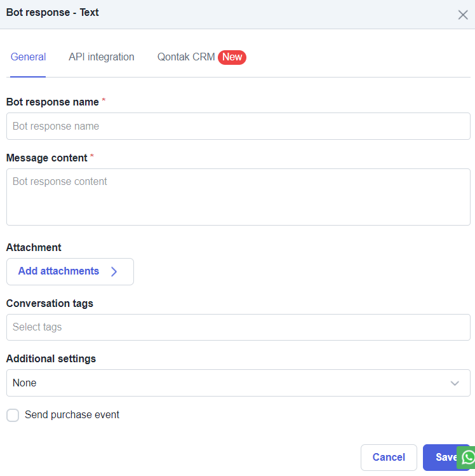Screen dimensions: 475x476
Task: Open the None additional settings dropdown
Action: pos(238,383)
